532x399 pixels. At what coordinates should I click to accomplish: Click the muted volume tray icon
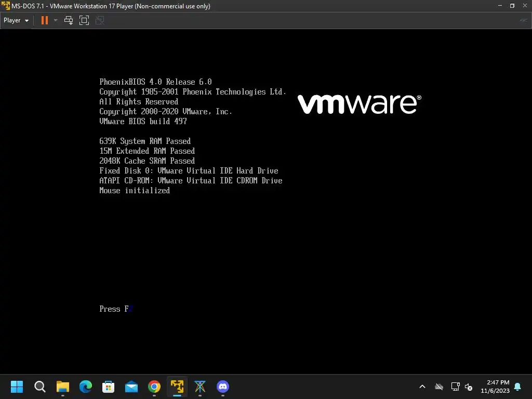click(469, 387)
